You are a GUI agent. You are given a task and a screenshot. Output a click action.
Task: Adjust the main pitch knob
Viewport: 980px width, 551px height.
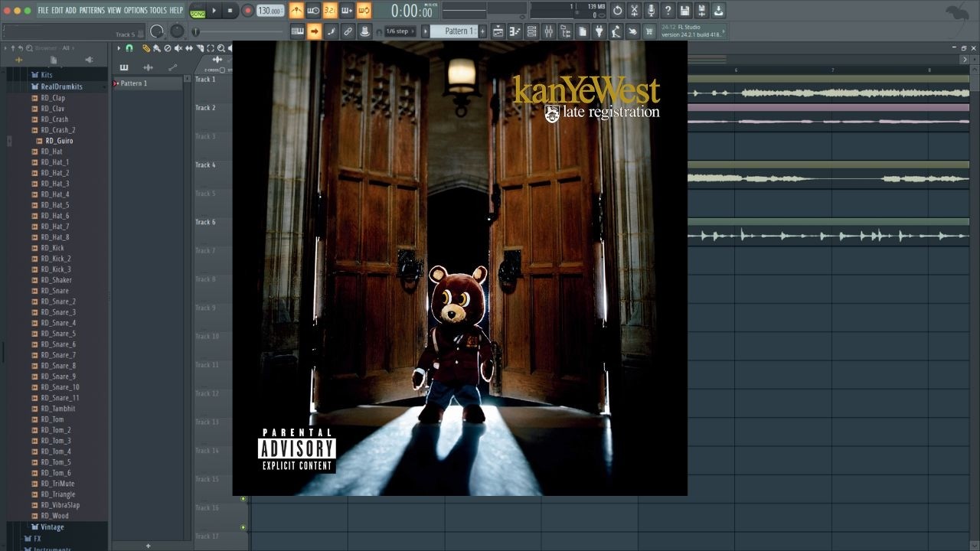(177, 31)
